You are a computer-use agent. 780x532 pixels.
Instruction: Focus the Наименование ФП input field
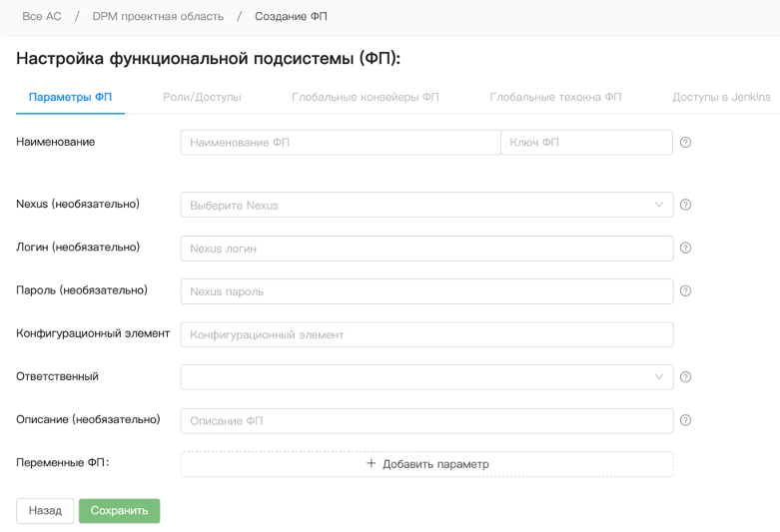coord(340,143)
